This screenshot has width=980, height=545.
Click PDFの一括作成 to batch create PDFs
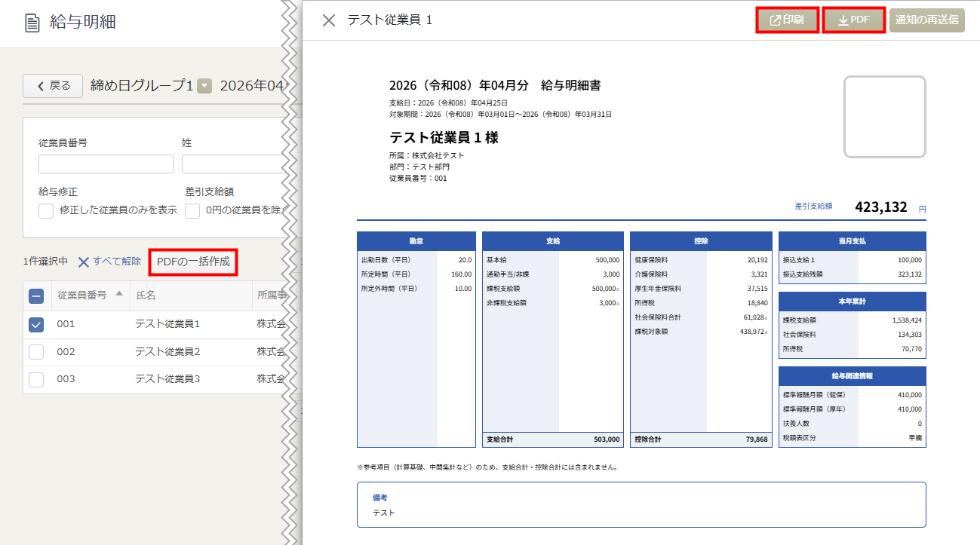(x=193, y=262)
